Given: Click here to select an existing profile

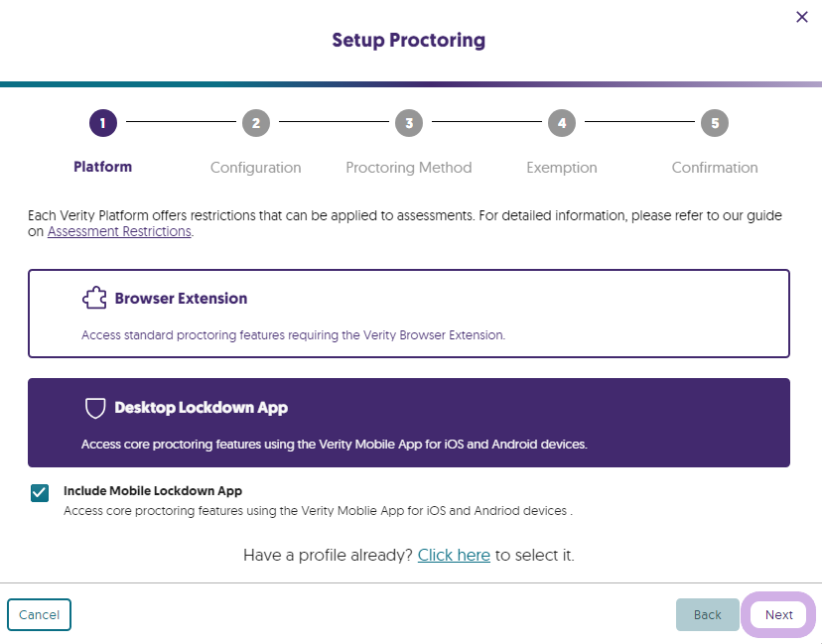Looking at the screenshot, I should coord(454,555).
